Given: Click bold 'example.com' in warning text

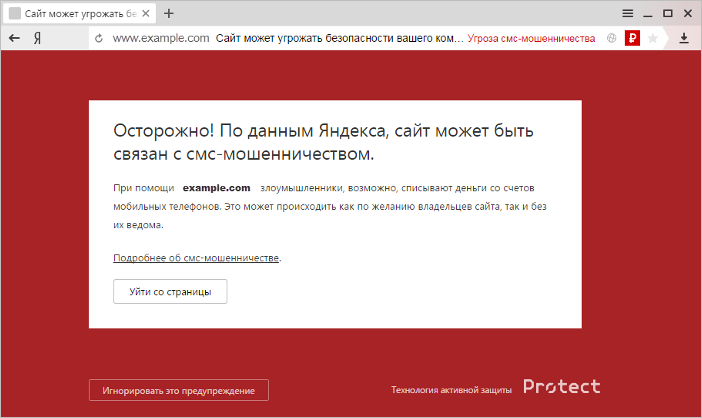Looking at the screenshot, I should point(216,188).
